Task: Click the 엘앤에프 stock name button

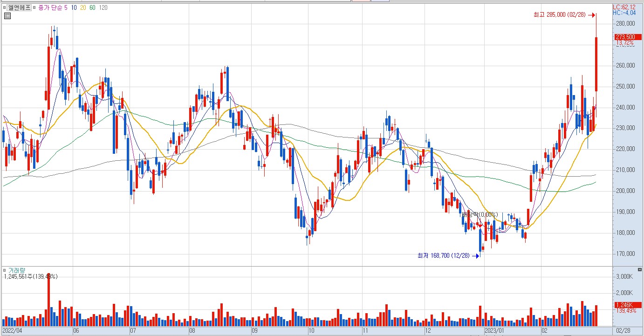Action: pos(19,7)
